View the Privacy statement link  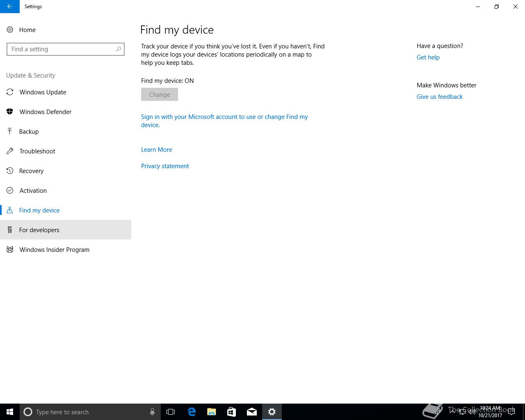point(165,166)
